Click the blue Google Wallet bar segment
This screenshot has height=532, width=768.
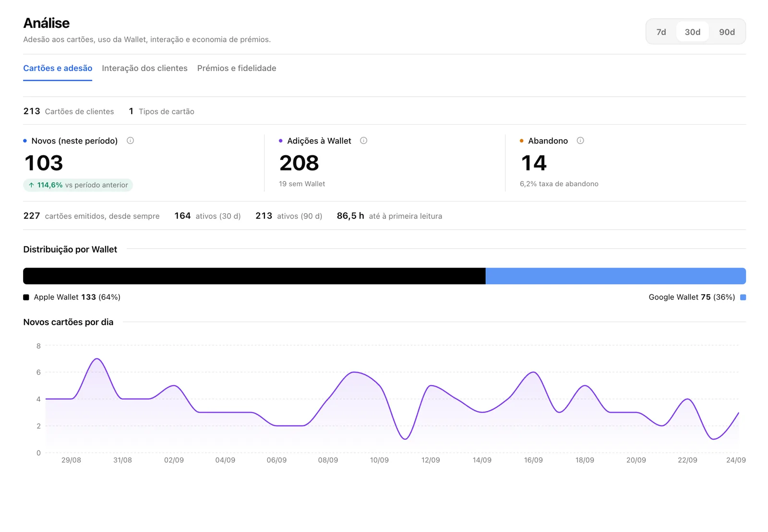[x=616, y=276]
